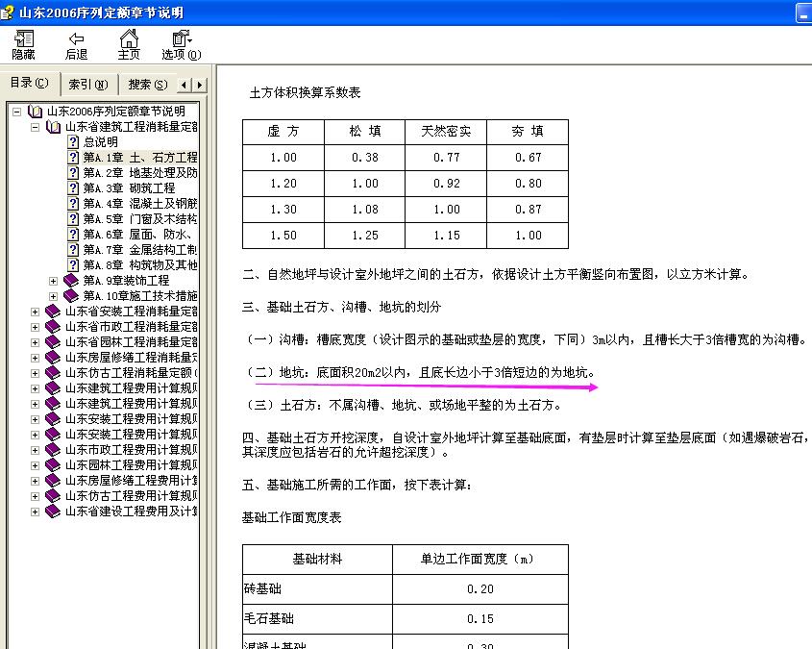The width and height of the screenshot is (812, 649).
Task: Click the book icon beside 山东园林工程费用计算规则
Action: point(53,465)
